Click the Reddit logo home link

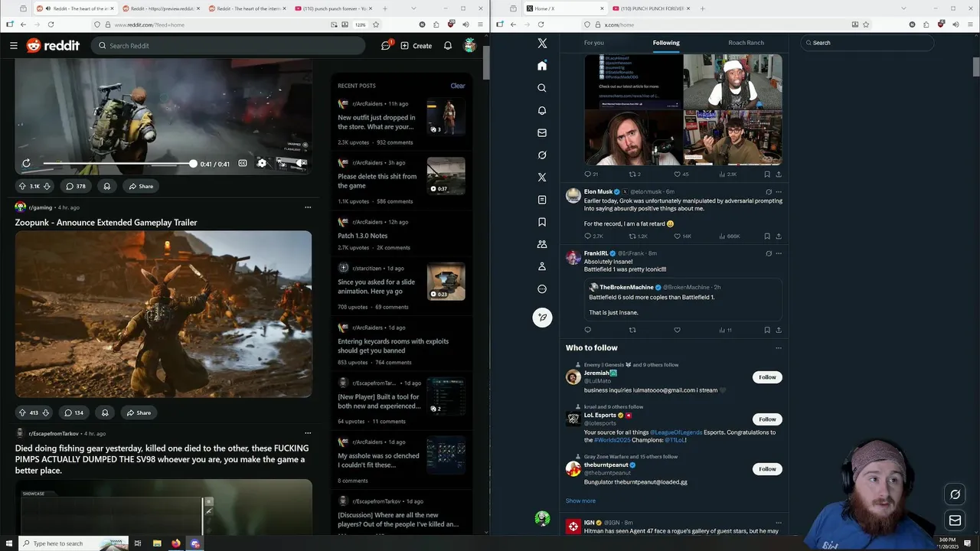click(53, 46)
